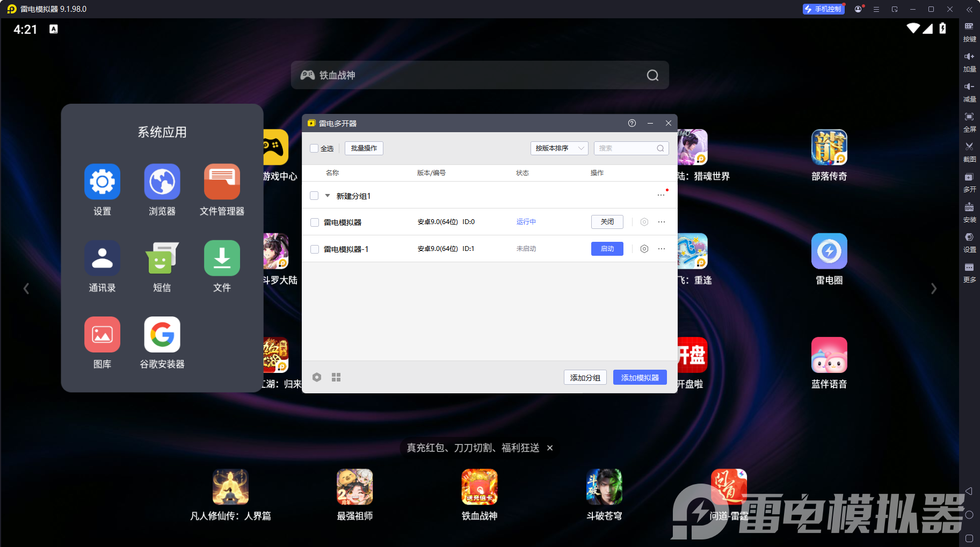Click the 手机控制 button in title bar

[823, 9]
